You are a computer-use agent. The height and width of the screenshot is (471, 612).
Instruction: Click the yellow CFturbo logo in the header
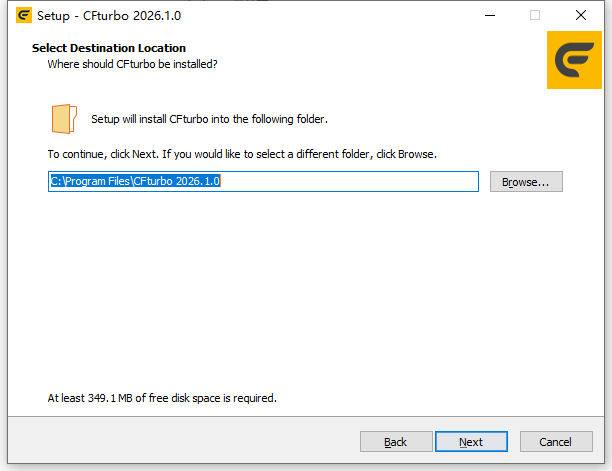tap(574, 61)
